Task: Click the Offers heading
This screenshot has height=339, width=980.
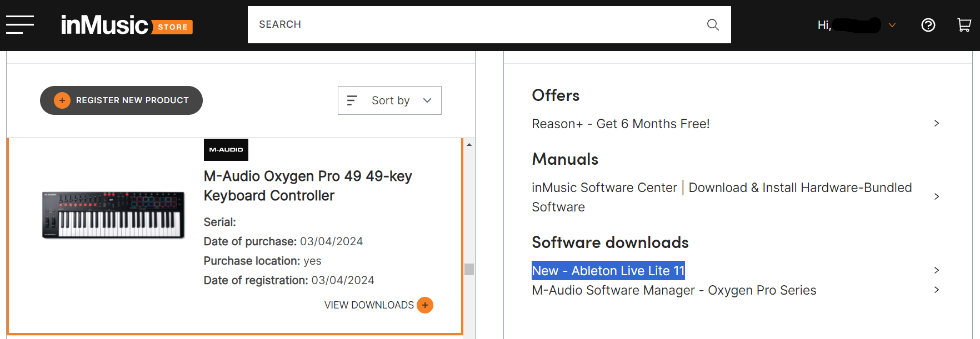Action: tap(556, 95)
